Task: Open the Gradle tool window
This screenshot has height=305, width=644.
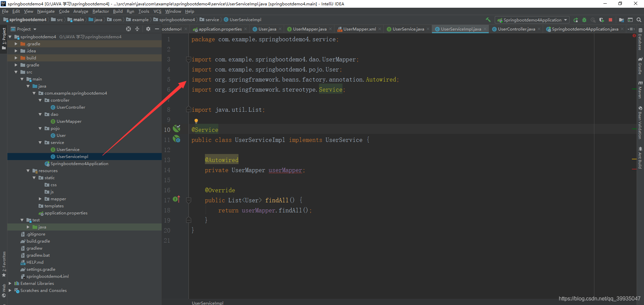Action: (x=640, y=66)
